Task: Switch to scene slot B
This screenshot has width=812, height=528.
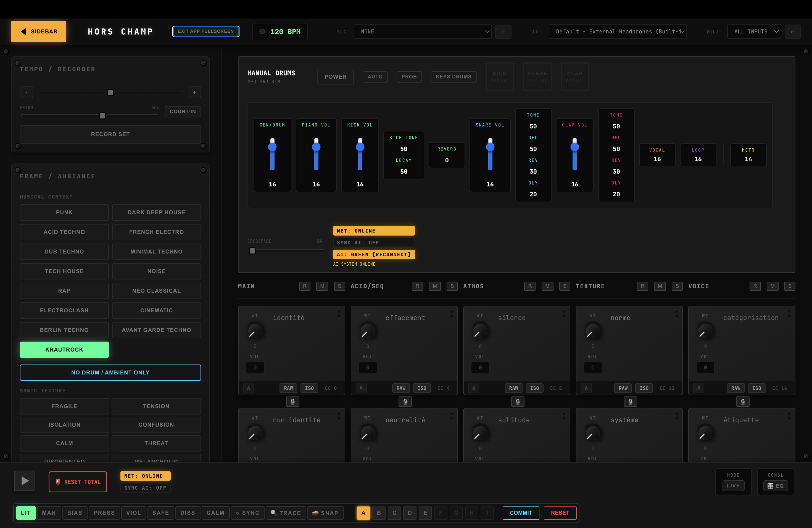Action: 379,513
